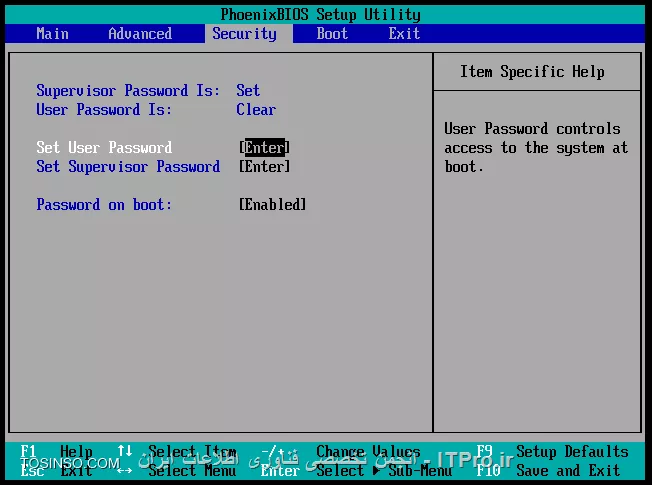Click the help text about User Password
The width and height of the screenshot is (652, 485).
(536, 148)
